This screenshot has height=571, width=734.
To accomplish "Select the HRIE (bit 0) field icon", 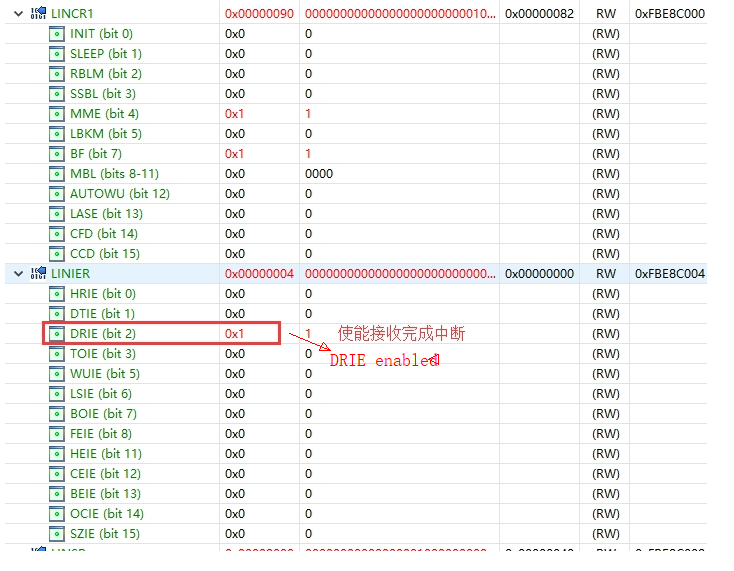I will tap(57, 294).
